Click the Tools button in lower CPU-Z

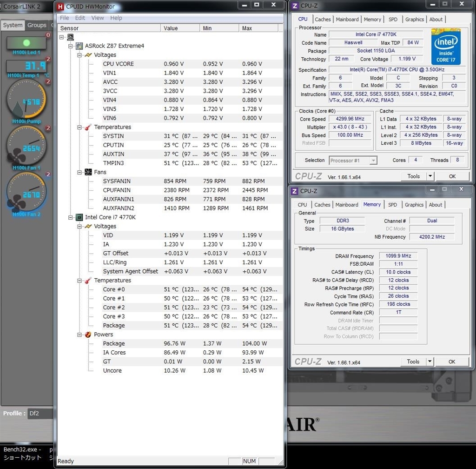click(413, 362)
